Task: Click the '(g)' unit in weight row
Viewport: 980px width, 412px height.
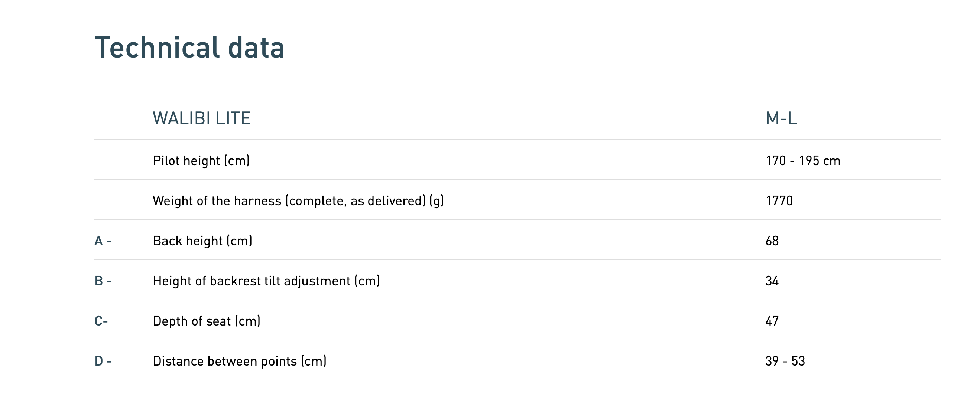Action: coord(437,201)
